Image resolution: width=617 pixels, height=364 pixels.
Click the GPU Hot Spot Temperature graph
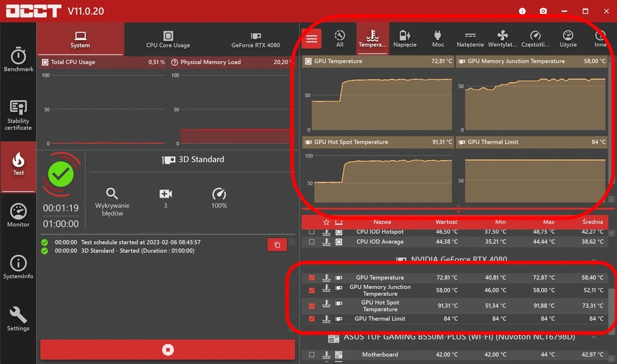pos(378,175)
